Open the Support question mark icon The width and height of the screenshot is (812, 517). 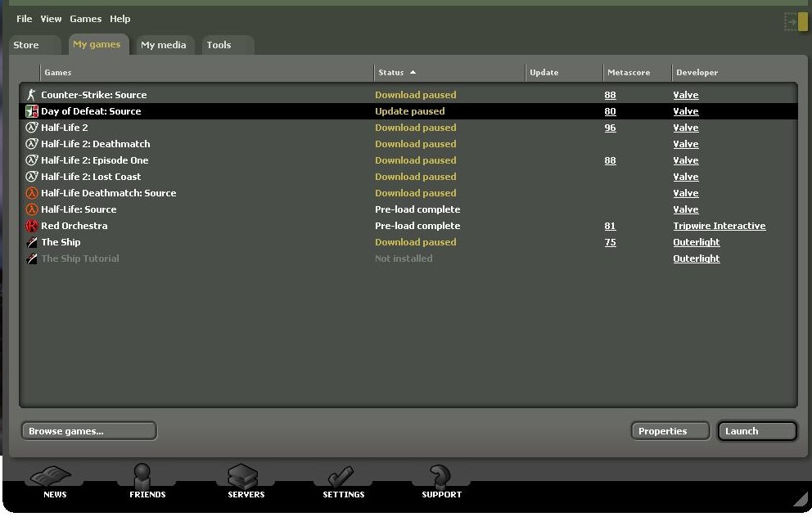440,476
